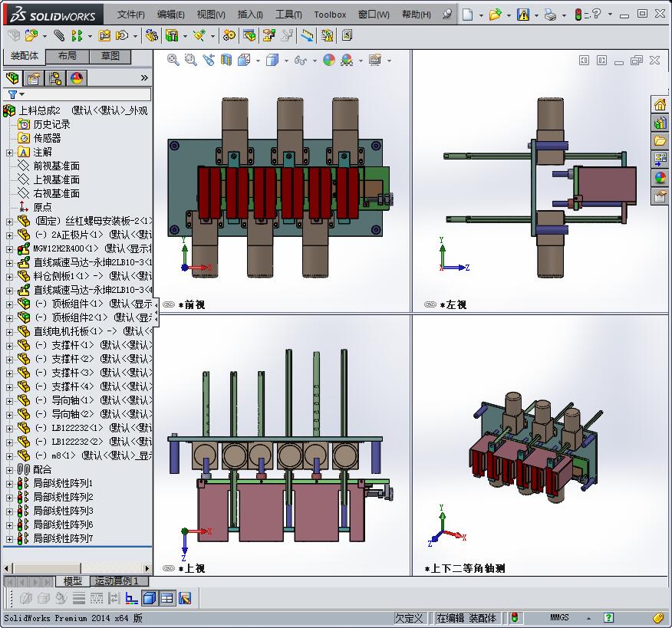Screen dimensions: 672x628
Task: Click the File Explorer folder icon in task pane
Action: [x=660, y=141]
